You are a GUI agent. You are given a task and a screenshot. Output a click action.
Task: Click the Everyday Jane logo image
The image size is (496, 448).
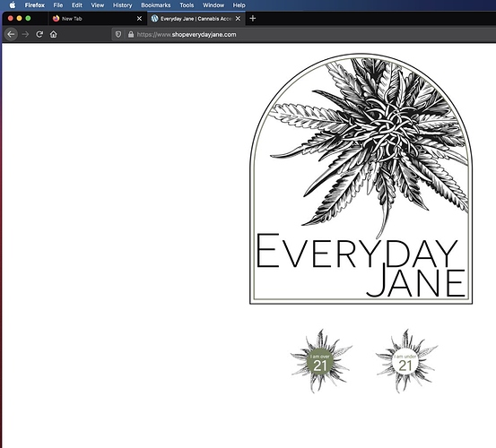pyautogui.click(x=361, y=179)
